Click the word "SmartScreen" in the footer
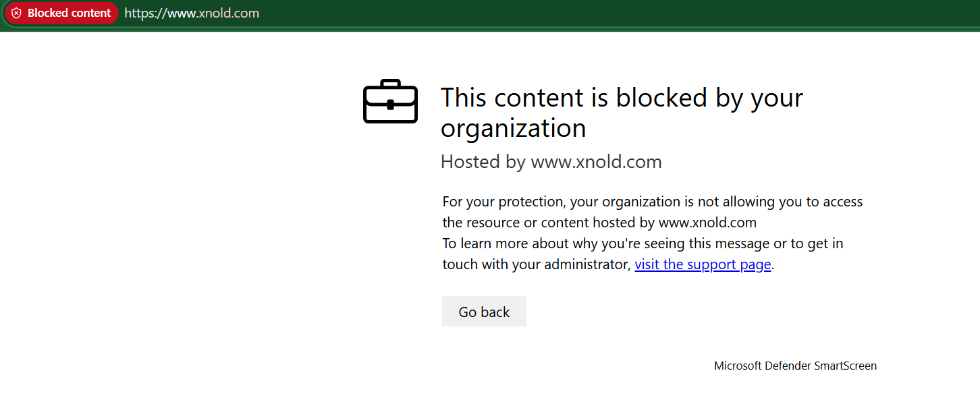Image resolution: width=980 pixels, height=400 pixels. click(x=845, y=366)
